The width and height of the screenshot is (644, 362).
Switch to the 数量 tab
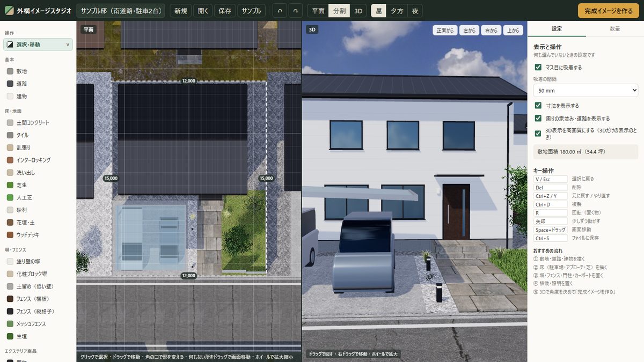pyautogui.click(x=614, y=28)
